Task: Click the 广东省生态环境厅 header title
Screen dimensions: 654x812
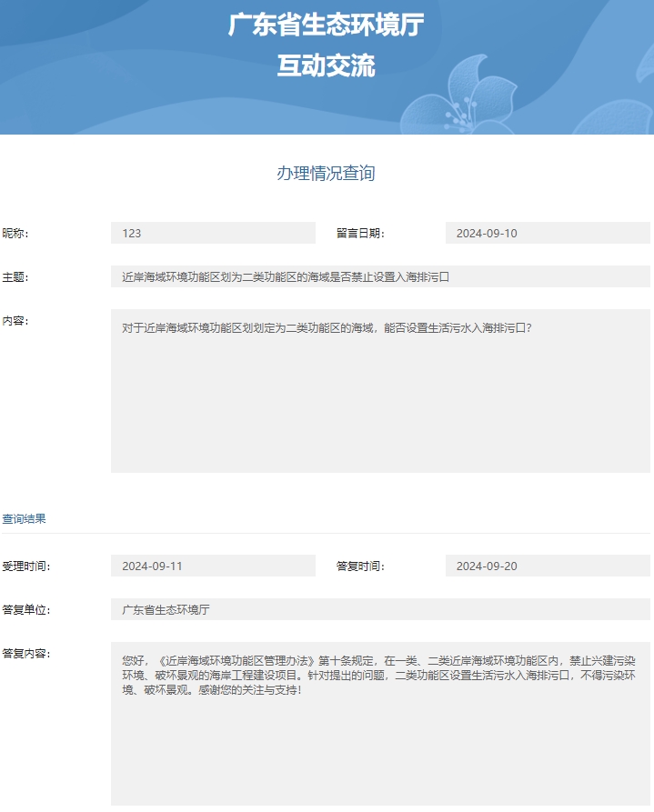Action: tap(326, 25)
